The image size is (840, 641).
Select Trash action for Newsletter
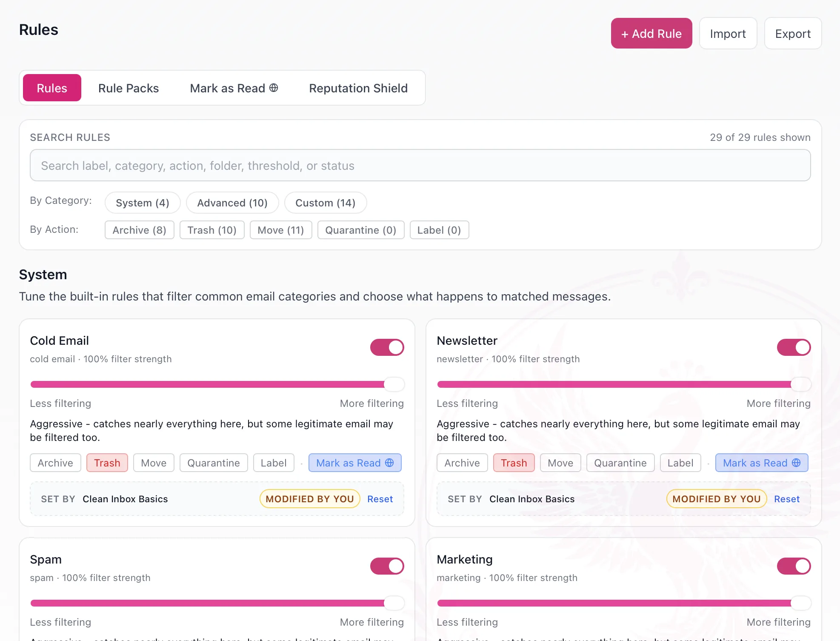(x=514, y=463)
